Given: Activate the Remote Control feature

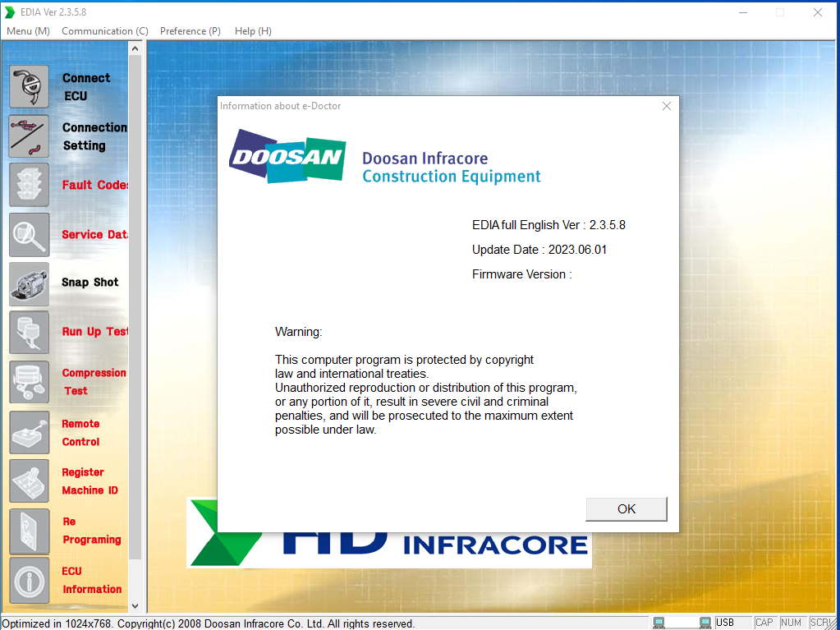Looking at the screenshot, I should [29, 432].
